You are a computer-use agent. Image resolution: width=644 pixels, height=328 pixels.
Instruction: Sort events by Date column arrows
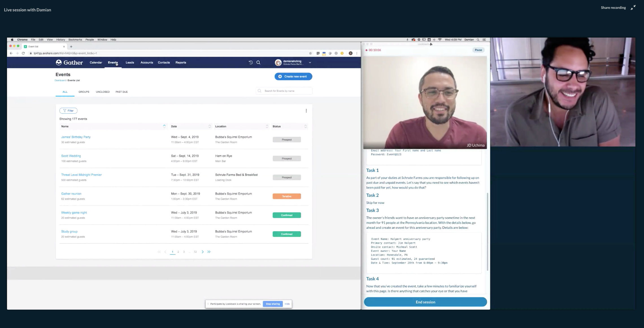(210, 126)
